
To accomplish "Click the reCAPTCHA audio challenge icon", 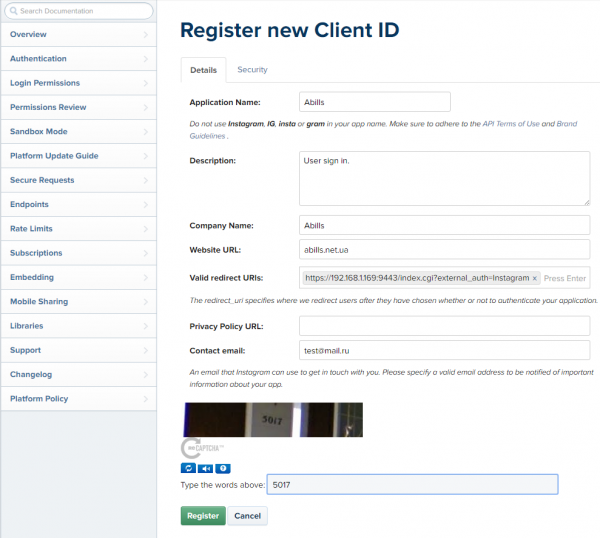I will pyautogui.click(x=205, y=468).
